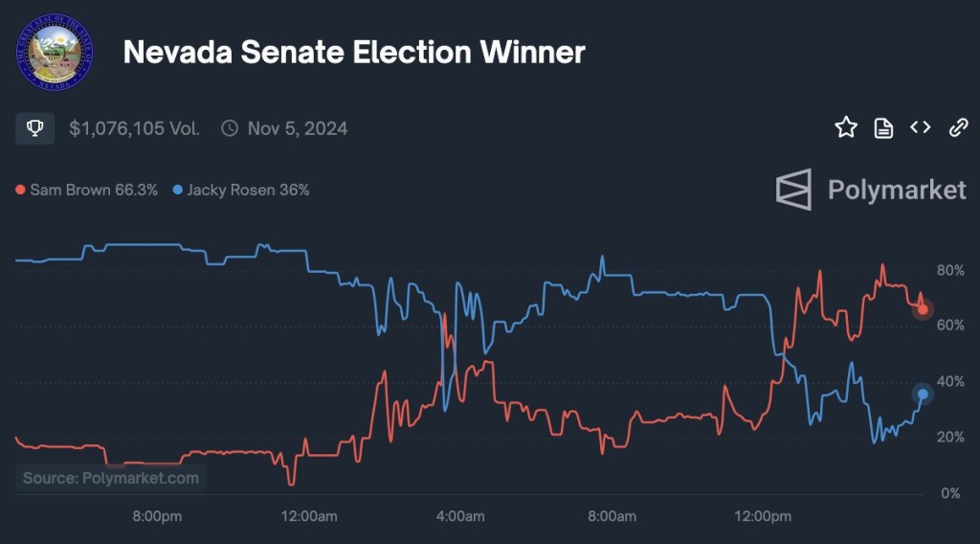Click the clock icon beside the date
The width and height of the screenshot is (980, 544).
230,128
